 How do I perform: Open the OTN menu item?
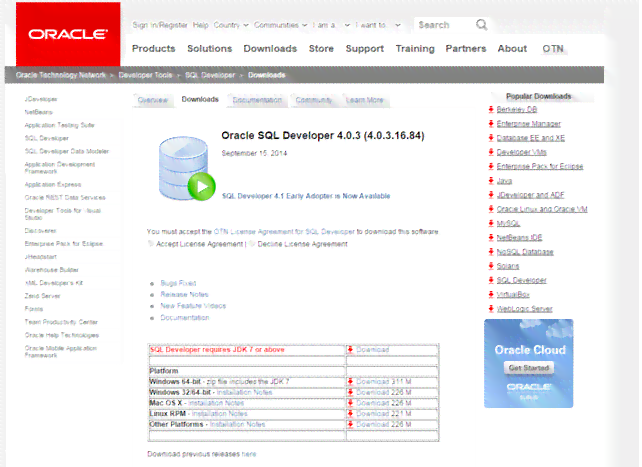click(x=553, y=49)
